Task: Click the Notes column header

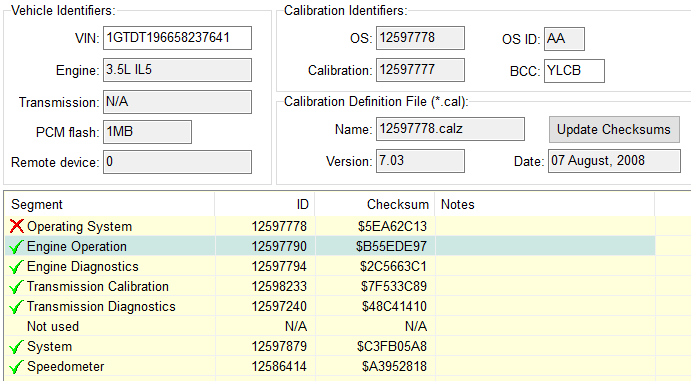Action: [x=545, y=204]
